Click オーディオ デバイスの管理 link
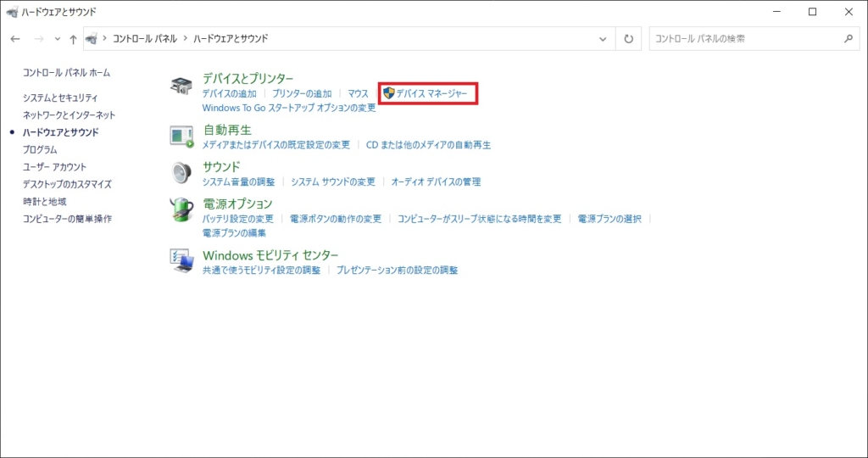 [x=437, y=182]
